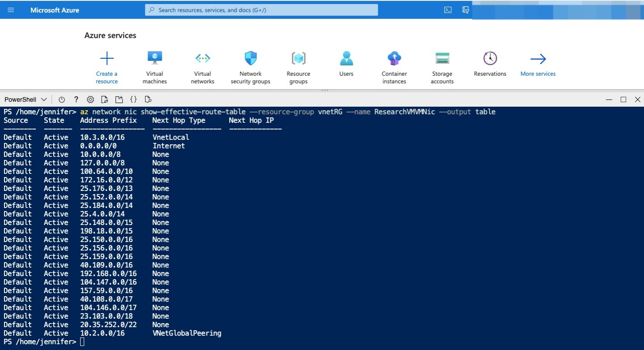Click the Create a resource plus icon
Screen dimensions: 644x350
107,58
